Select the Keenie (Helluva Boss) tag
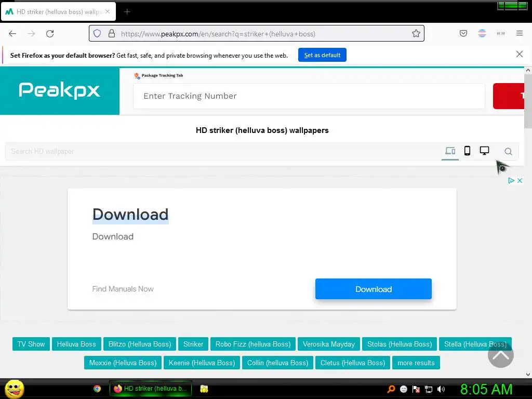The width and height of the screenshot is (532, 399). click(202, 363)
